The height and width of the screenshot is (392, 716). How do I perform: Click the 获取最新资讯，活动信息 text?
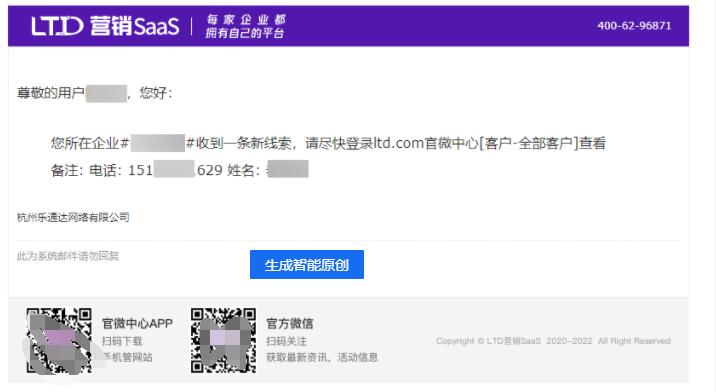pyautogui.click(x=322, y=357)
